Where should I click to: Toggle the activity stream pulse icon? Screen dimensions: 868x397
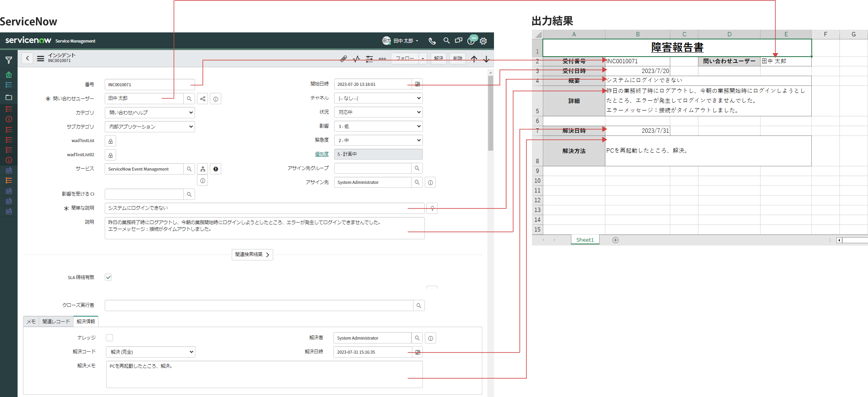click(x=356, y=59)
